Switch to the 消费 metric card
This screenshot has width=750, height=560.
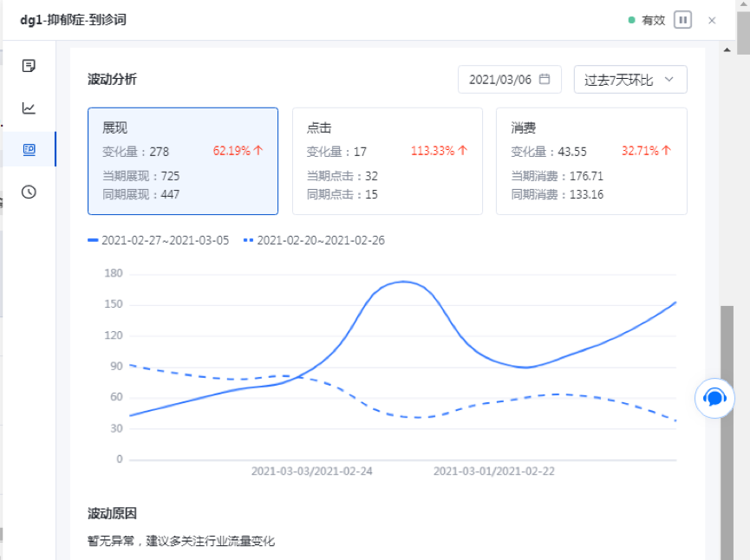point(591,161)
